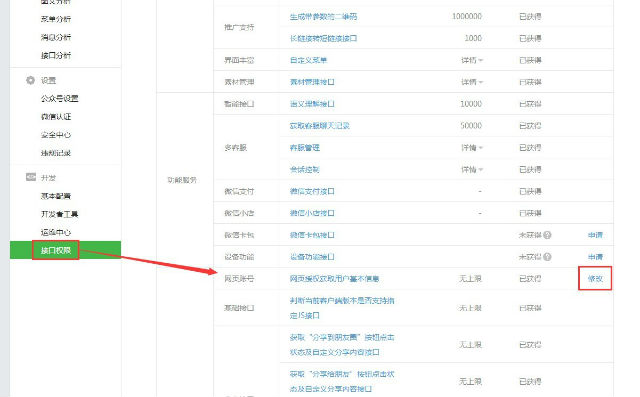The height and width of the screenshot is (397, 640).
Task: Click the 智能接口 category cell
Action: [x=239, y=104]
